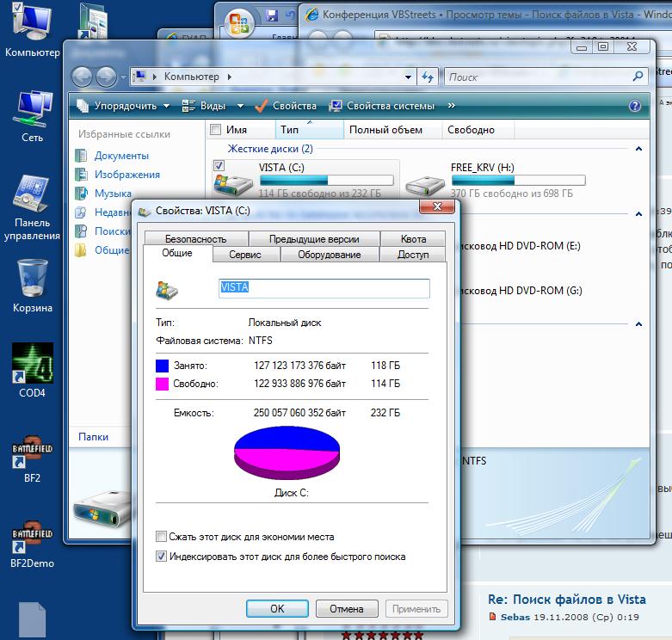Show more toolbar commands chevron

click(x=451, y=106)
